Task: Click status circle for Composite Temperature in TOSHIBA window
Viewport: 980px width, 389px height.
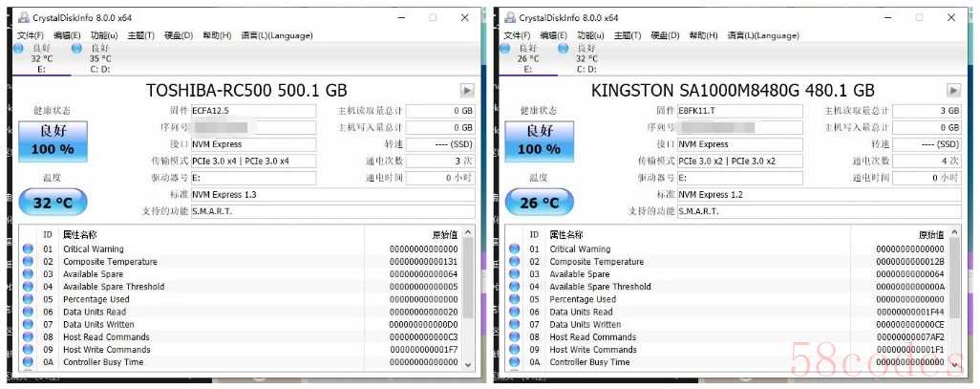Action: tap(28, 262)
